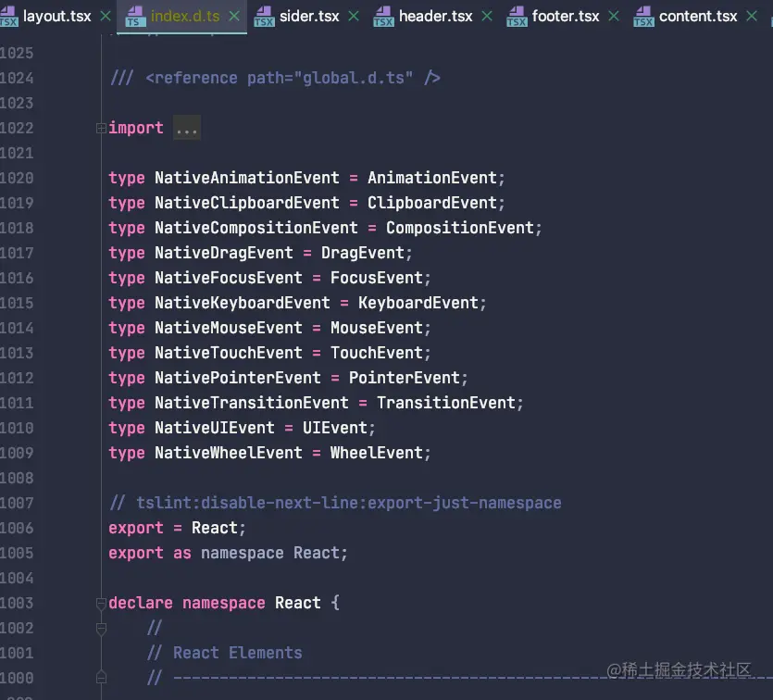Switch to the content.tsx tab
The height and width of the screenshot is (700, 773).
(699, 16)
